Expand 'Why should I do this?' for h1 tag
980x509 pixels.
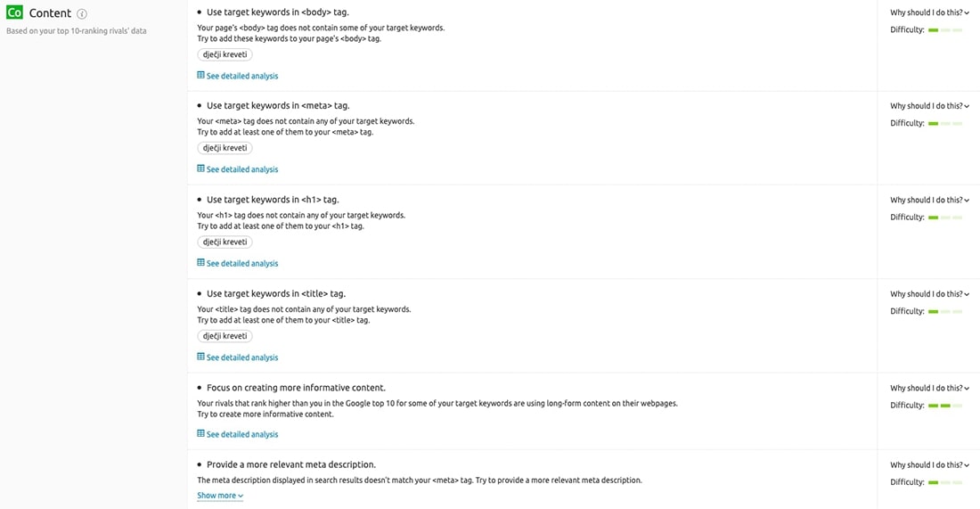tap(929, 200)
